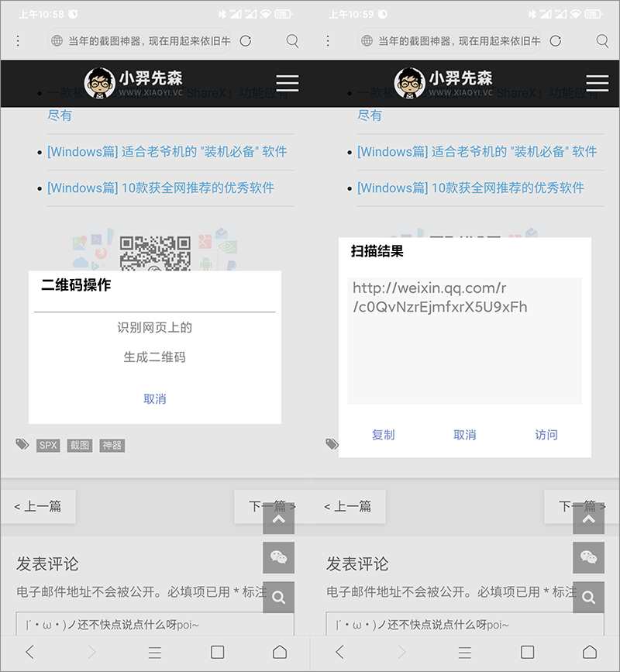This screenshot has width=620, height=672.
Task: Tap home icon on right phone
Action: 590,651
